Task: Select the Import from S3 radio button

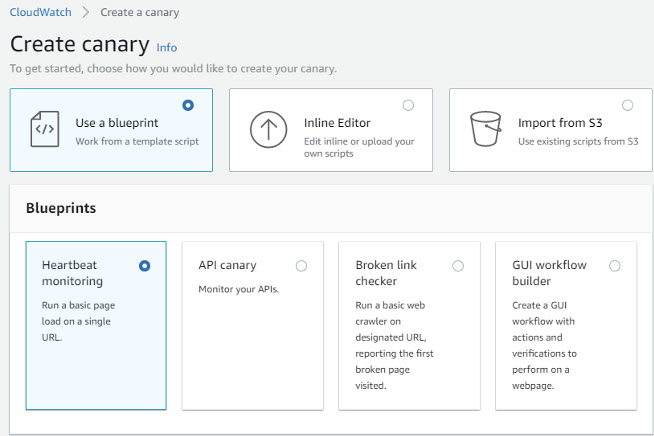Action: click(627, 105)
